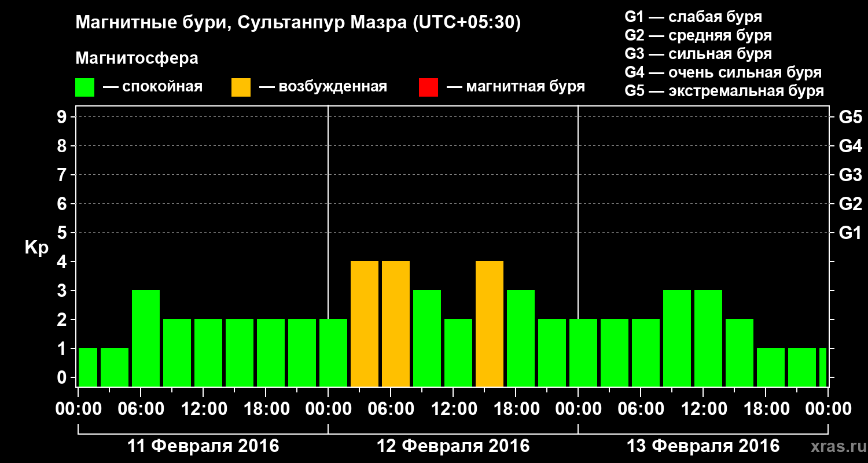The height and width of the screenshot is (463, 868).
Task: Click the second orange bar at 06:00 on 12 February
Action: 396,324
